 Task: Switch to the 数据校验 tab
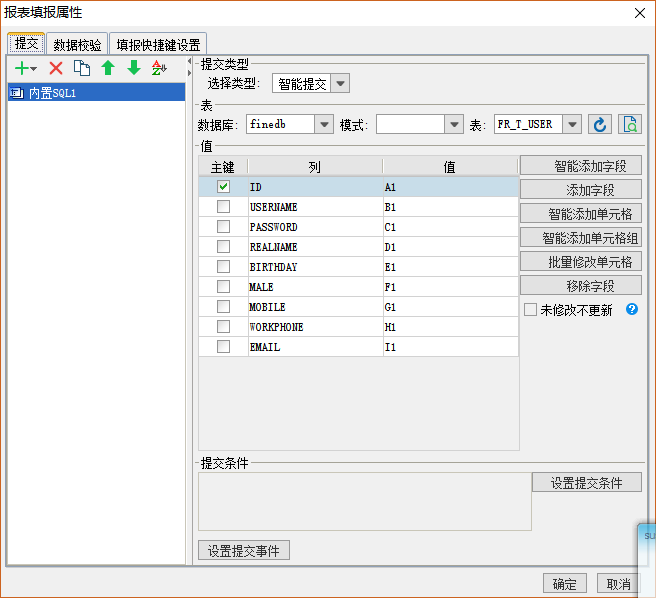77,44
